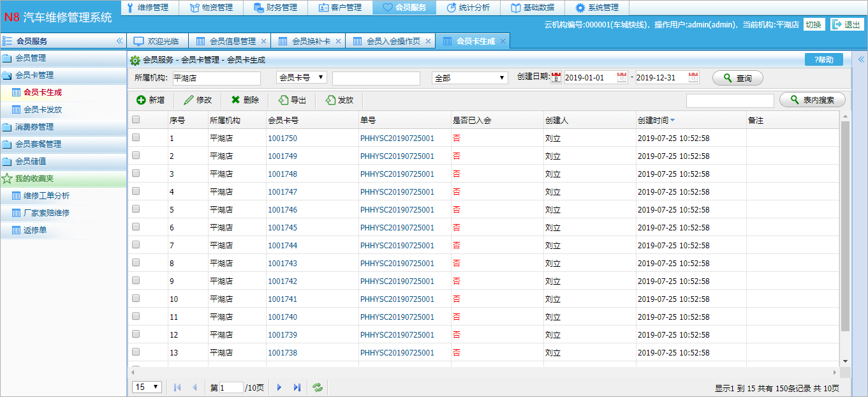This screenshot has width=868, height=397.
Task: Click the 退出 logout button
Action: click(x=847, y=24)
